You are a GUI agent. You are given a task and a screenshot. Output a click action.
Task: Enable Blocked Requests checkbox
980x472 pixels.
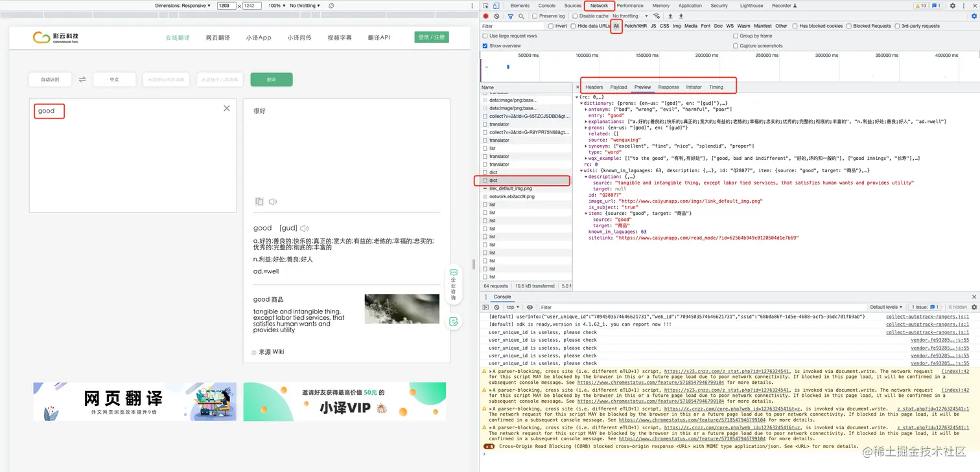click(849, 26)
